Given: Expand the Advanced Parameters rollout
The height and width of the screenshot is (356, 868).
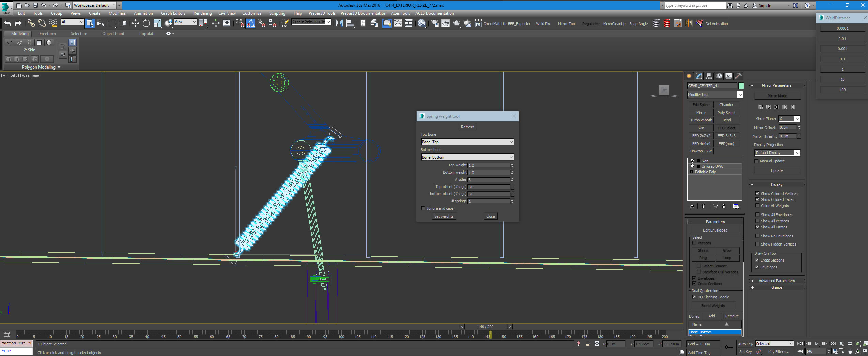Looking at the screenshot, I should coord(777,281).
